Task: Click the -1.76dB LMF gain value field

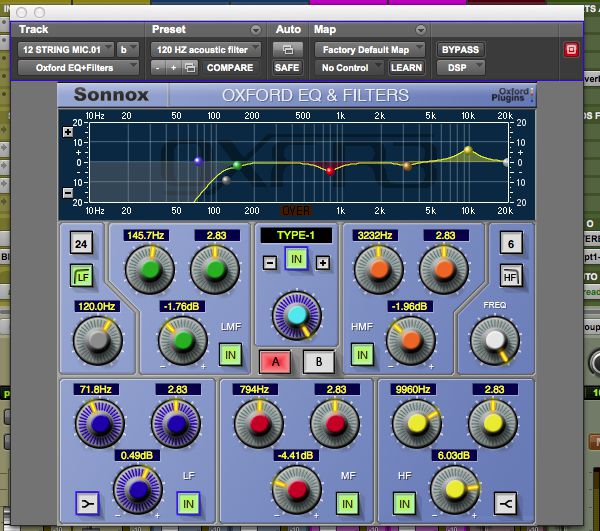Action: point(181,306)
